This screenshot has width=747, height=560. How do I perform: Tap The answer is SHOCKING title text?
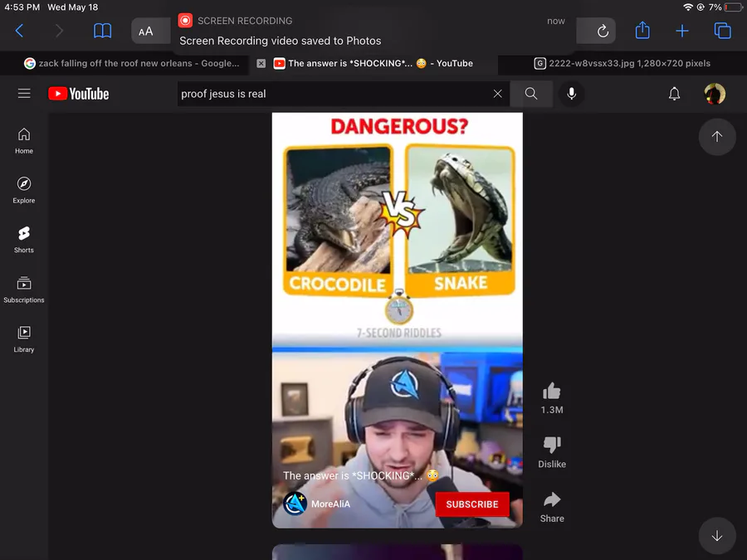point(361,475)
